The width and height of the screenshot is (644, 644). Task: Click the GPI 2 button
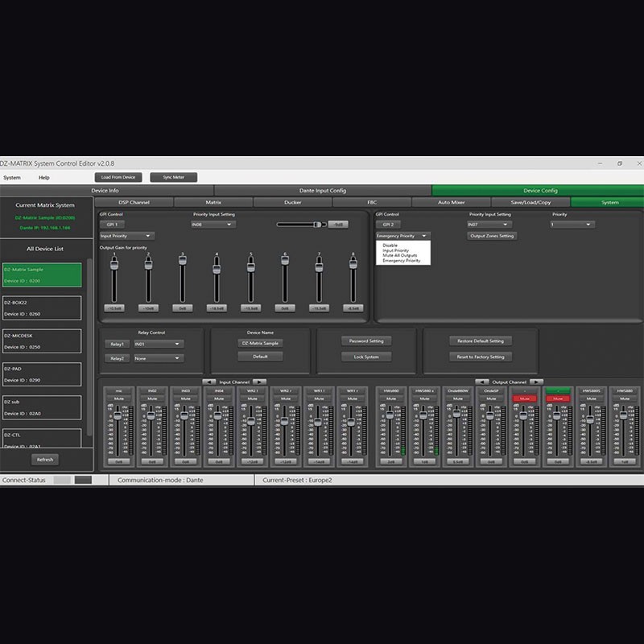pos(388,225)
